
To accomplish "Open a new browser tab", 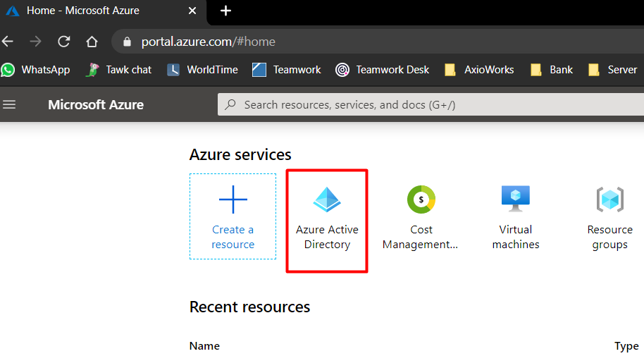I will point(225,11).
